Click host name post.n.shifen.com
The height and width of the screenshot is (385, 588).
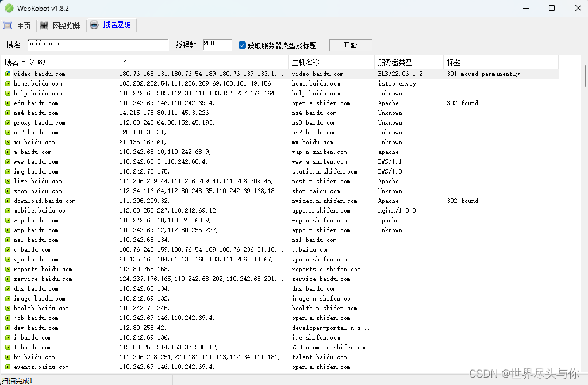tap(321, 181)
